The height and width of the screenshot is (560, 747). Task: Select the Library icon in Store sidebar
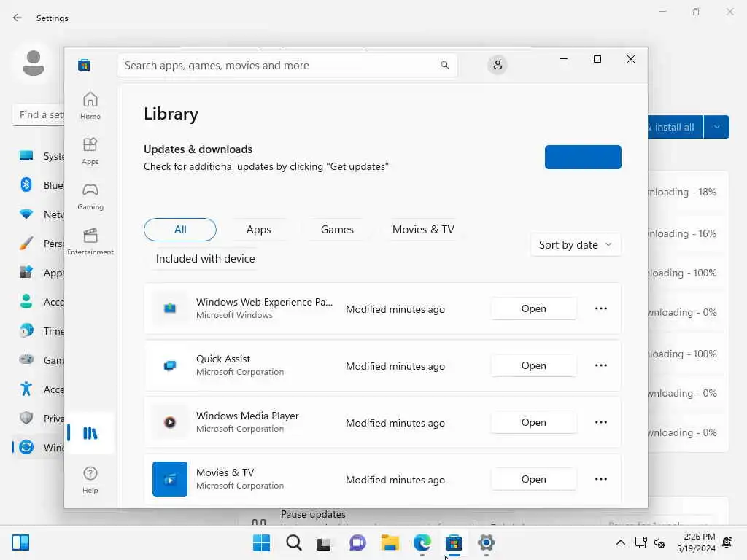click(x=90, y=433)
